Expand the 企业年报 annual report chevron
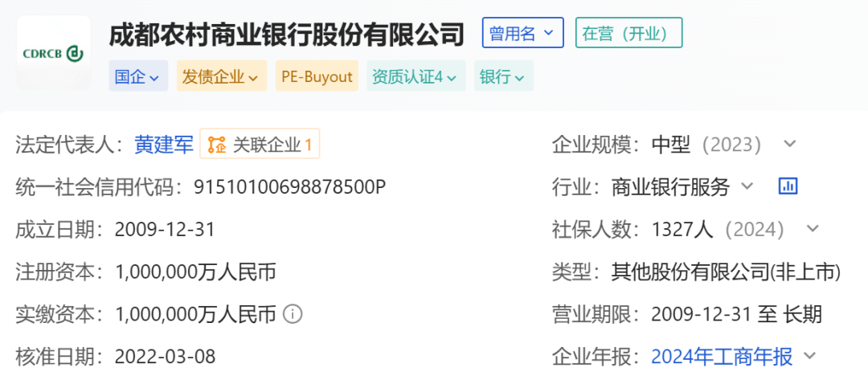 [809, 356]
